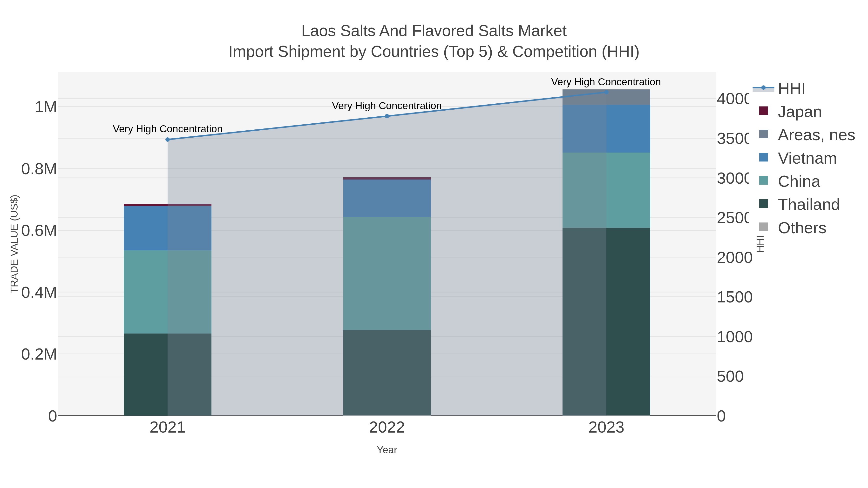Click the HHI line marker for 2021

tap(168, 140)
